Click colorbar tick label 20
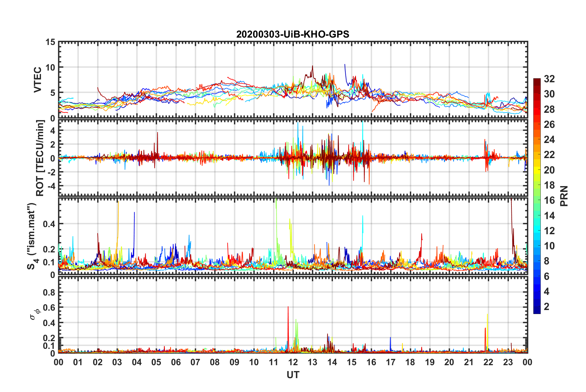This screenshot has height=392, width=586. tap(549, 170)
